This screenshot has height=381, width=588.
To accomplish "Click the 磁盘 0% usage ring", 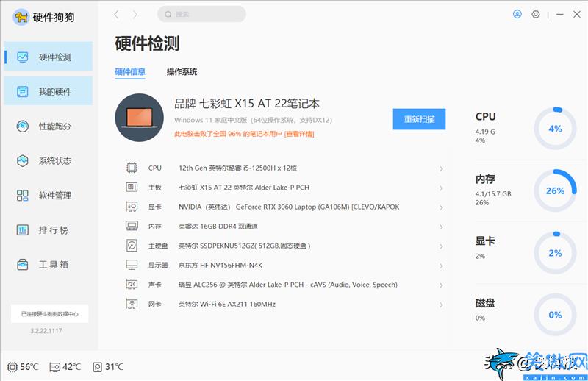I will pos(555,315).
